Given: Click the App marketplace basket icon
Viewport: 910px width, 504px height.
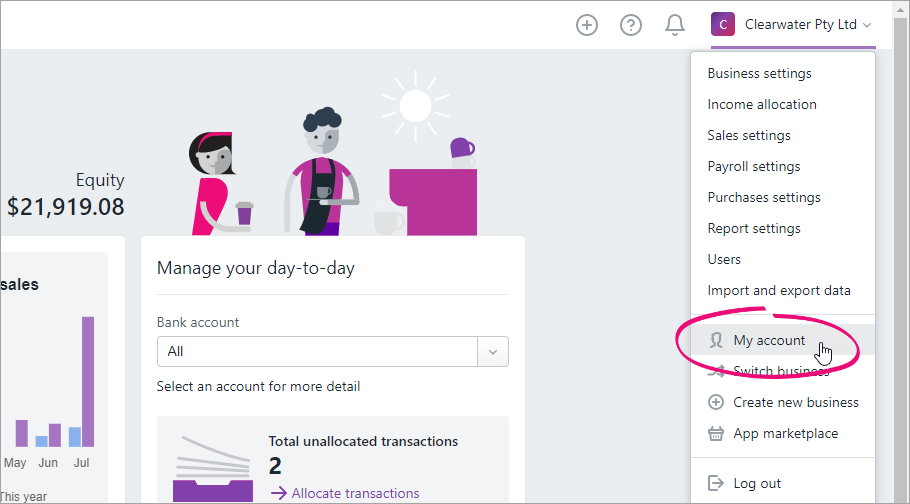Looking at the screenshot, I should pyautogui.click(x=716, y=434).
